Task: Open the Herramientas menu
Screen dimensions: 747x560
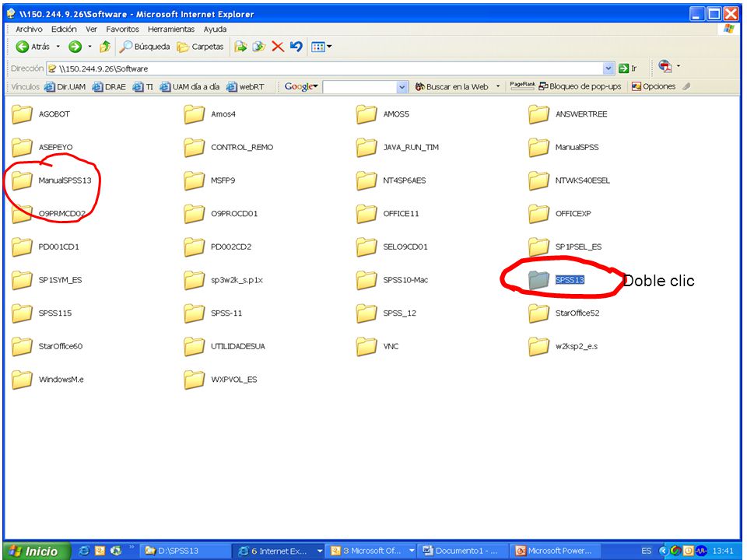Action: [171, 29]
